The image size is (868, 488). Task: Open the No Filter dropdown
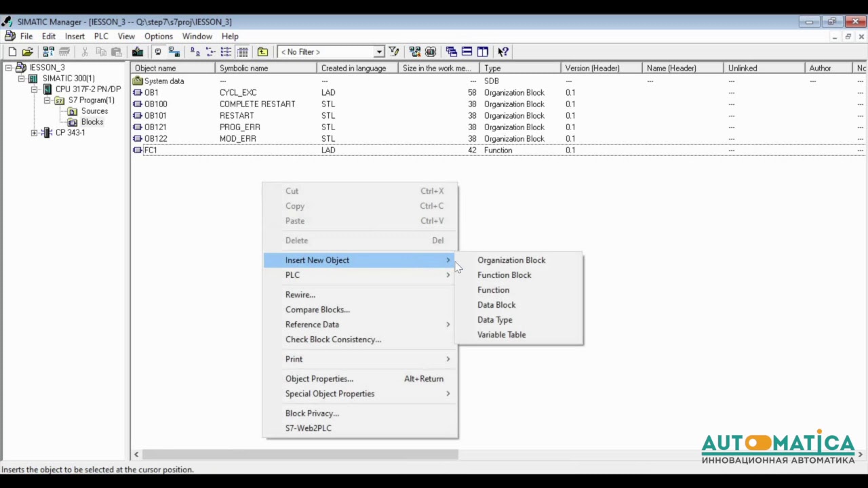tap(379, 52)
